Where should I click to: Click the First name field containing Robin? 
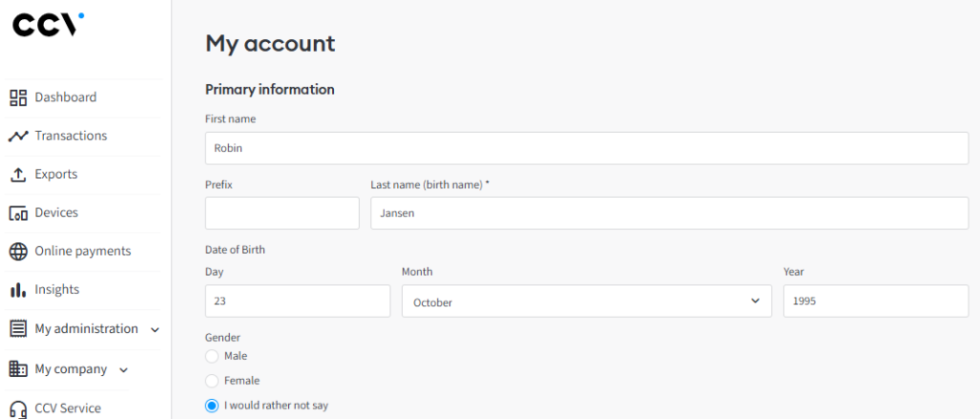point(587,148)
